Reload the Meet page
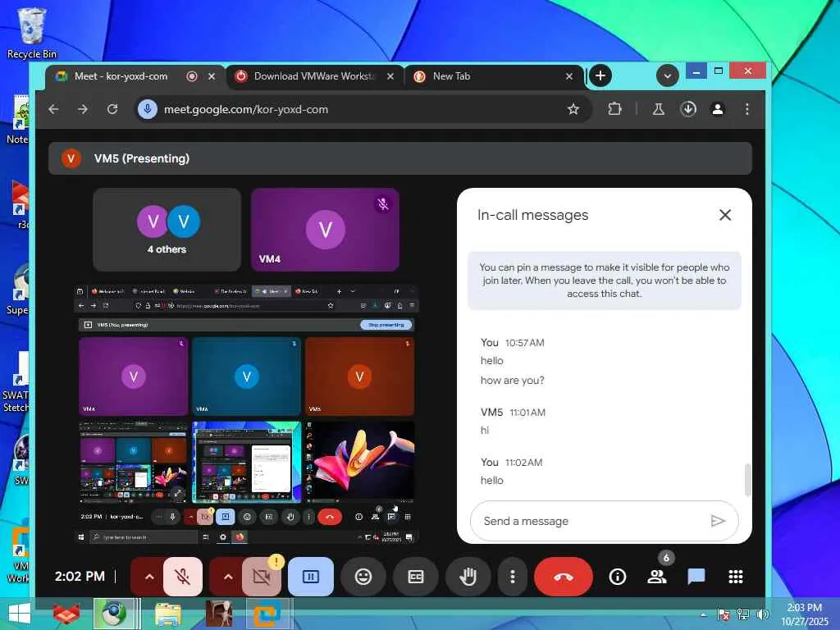 [x=112, y=109]
